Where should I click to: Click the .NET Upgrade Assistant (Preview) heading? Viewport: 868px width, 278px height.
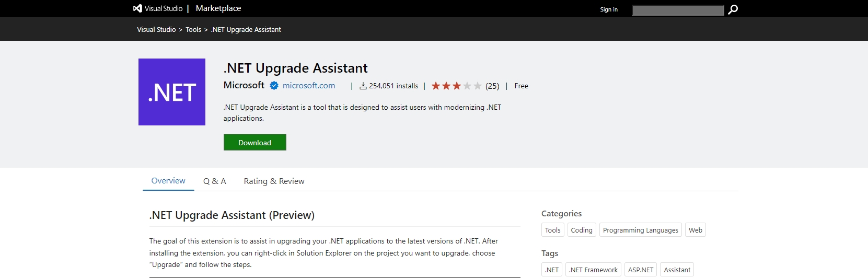click(x=232, y=215)
